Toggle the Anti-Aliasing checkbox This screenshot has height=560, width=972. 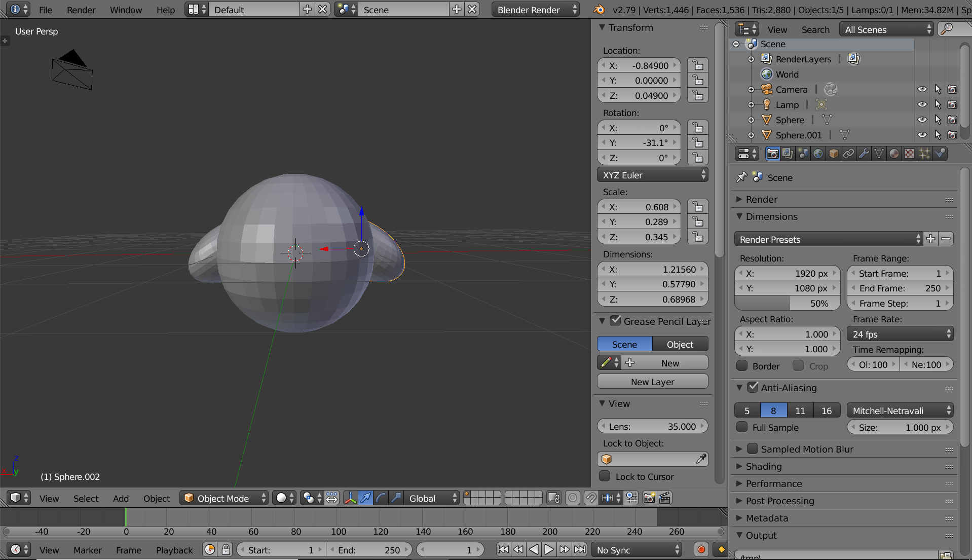pyautogui.click(x=753, y=387)
